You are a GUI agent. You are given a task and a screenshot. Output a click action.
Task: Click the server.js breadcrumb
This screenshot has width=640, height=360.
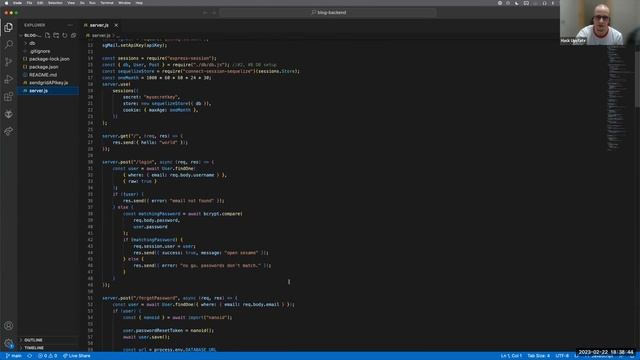[x=100, y=36]
